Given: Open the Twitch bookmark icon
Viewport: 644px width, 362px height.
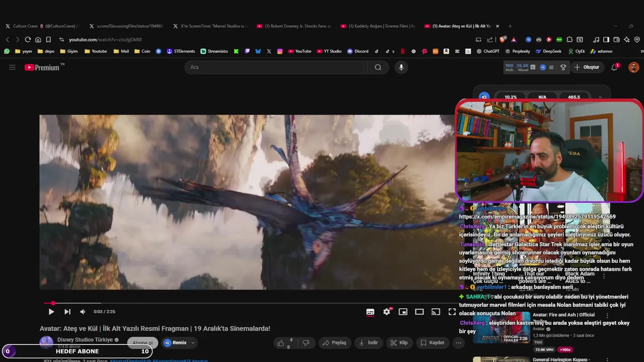Looking at the screenshot, I should point(247,51).
